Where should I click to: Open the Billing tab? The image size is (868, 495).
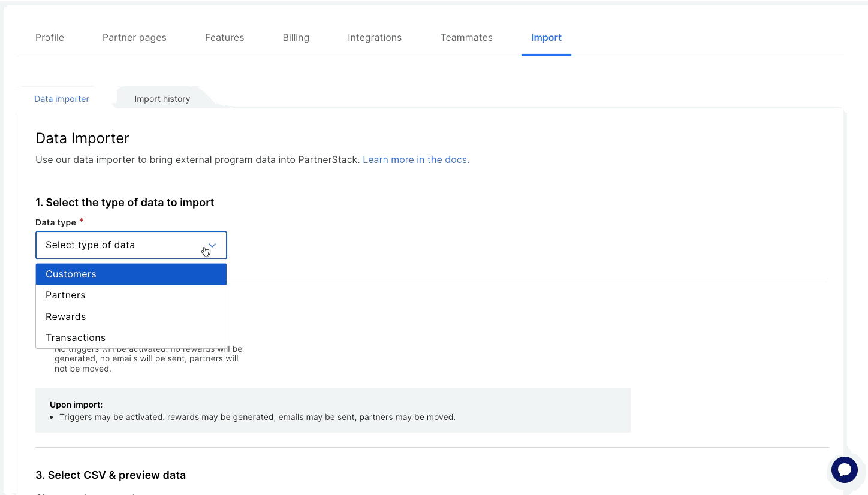point(296,37)
